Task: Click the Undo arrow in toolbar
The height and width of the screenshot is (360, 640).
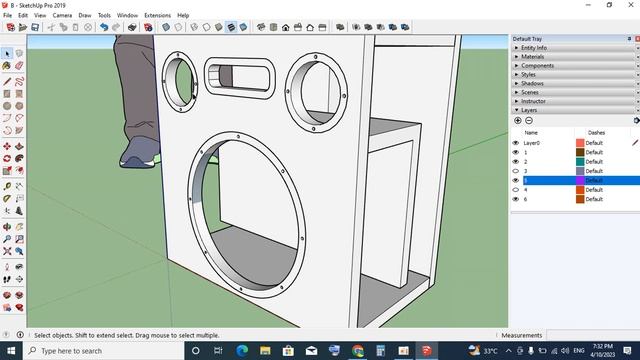Action: (104, 27)
